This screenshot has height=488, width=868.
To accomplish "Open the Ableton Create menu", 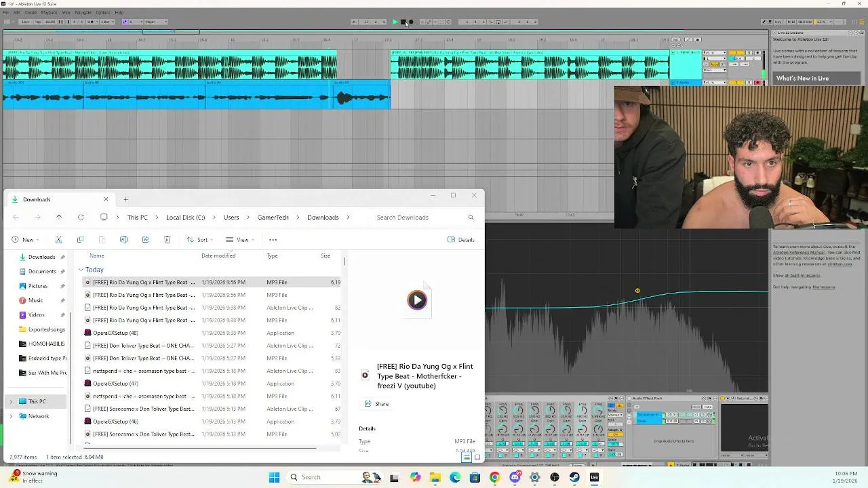I will (x=31, y=12).
